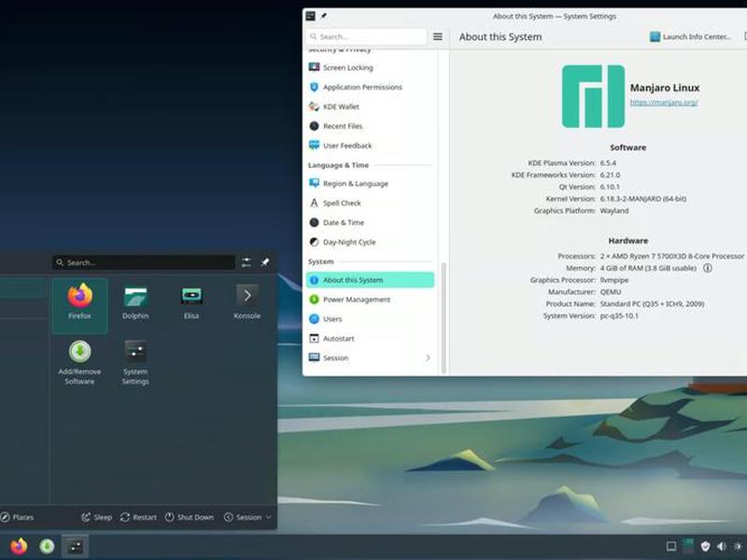Open the manjaro.org link
This screenshot has height=560, width=747.
pos(664,102)
